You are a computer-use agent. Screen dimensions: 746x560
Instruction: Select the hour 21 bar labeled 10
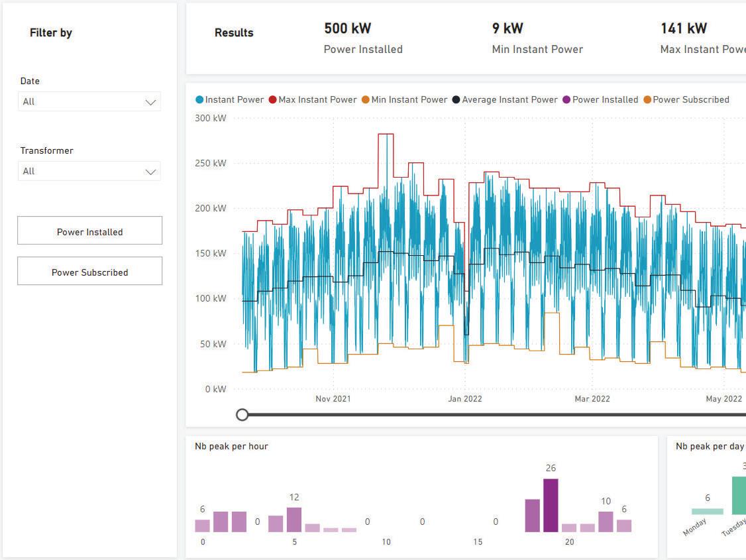(606, 522)
